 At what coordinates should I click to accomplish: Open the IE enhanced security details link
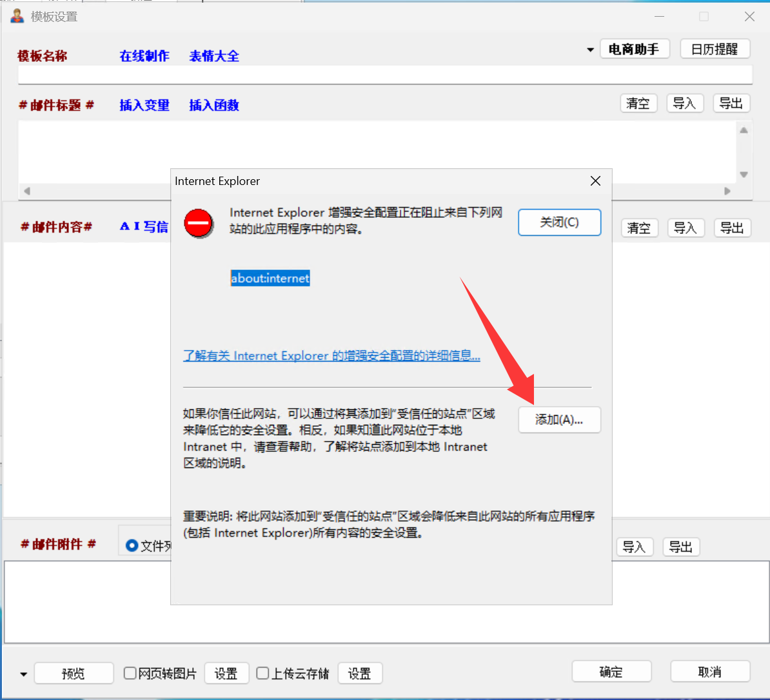pyautogui.click(x=331, y=356)
